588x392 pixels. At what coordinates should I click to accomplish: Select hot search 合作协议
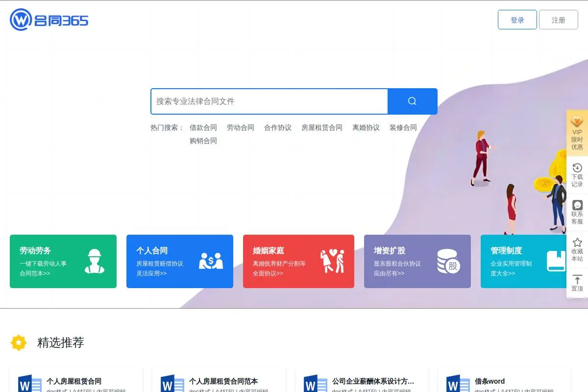[278, 127]
